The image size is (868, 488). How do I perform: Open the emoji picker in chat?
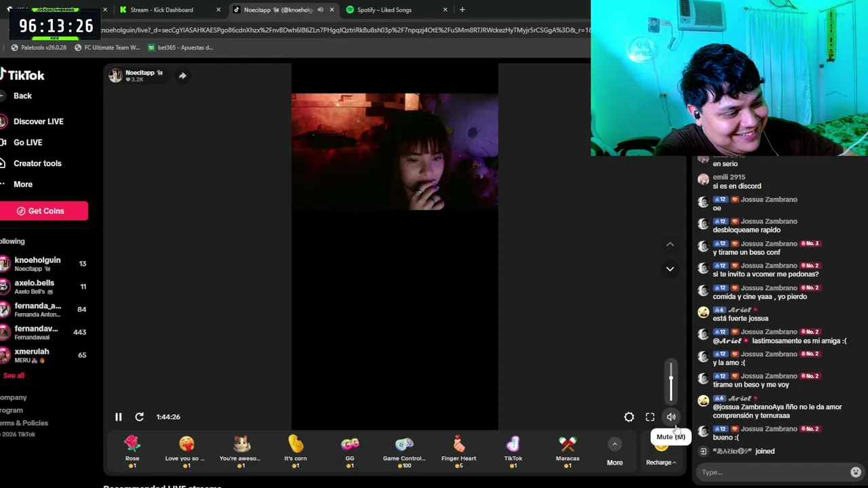tap(856, 472)
